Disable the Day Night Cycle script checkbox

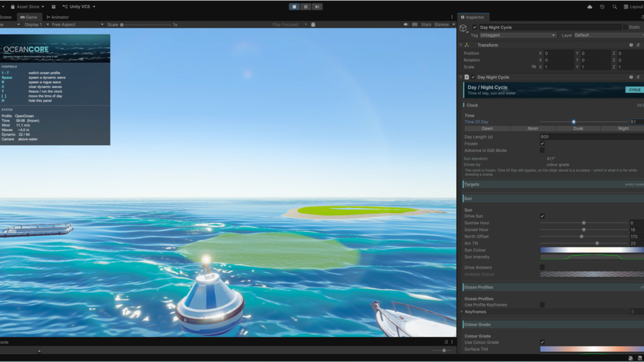tap(473, 77)
